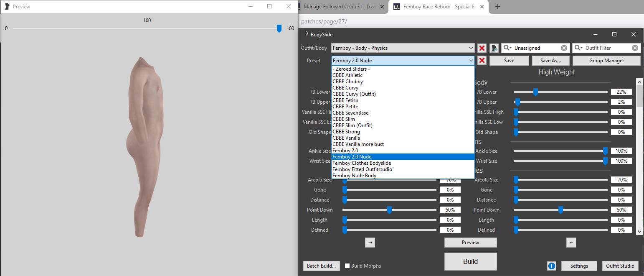
Task: Choose Femboy Clothes Bodyslide preset
Action: (x=403, y=163)
